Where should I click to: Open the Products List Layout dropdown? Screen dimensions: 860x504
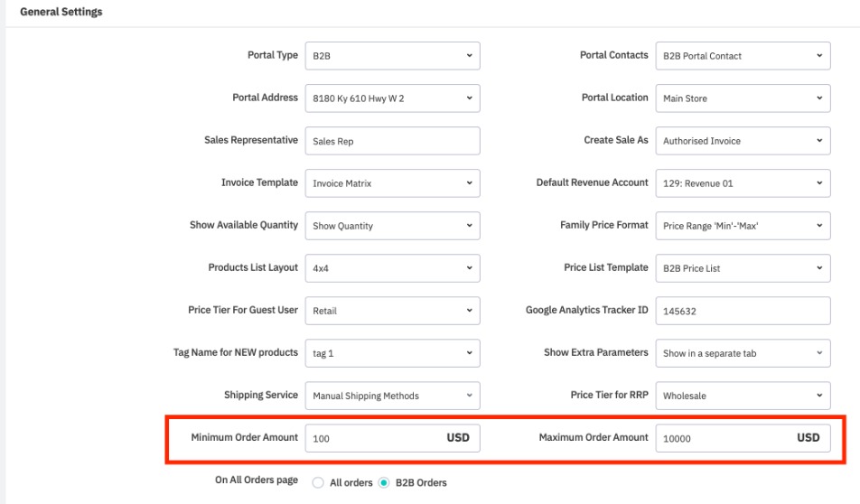point(392,268)
